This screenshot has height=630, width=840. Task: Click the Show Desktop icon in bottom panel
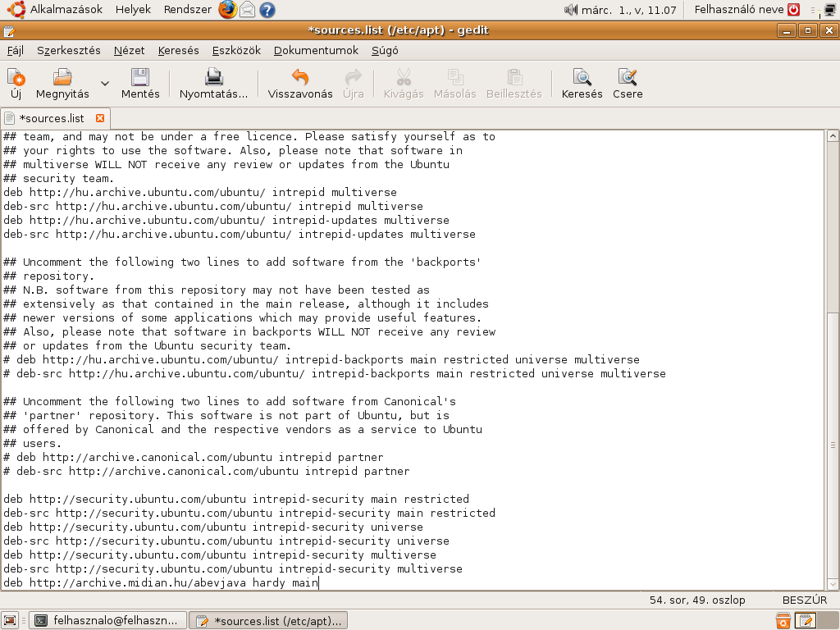pos(10,620)
